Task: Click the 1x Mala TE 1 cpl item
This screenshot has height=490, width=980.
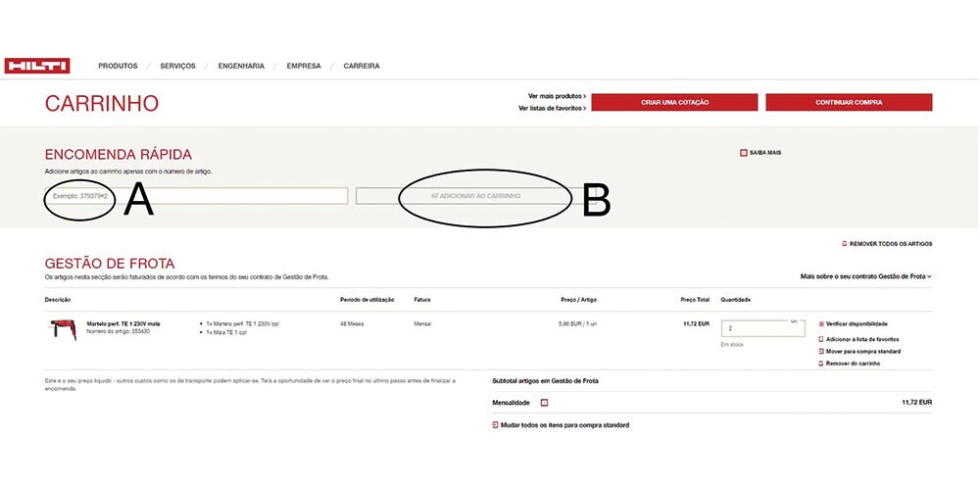Action: point(225,333)
